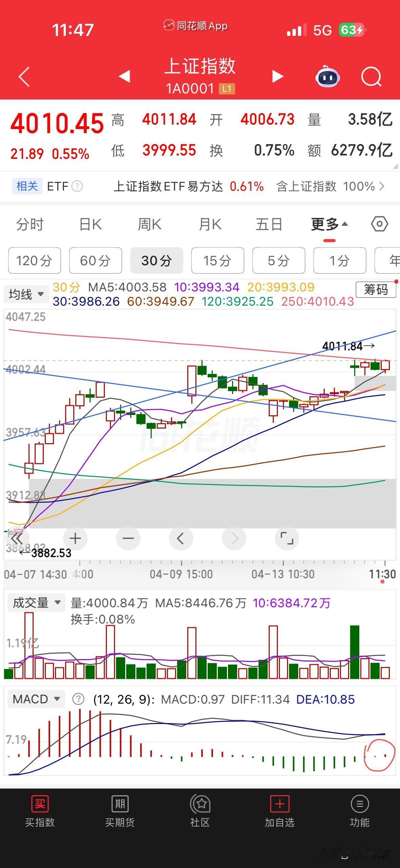Tap the DEA:10.85 value
This screenshot has height=868, width=400.
(x=325, y=700)
